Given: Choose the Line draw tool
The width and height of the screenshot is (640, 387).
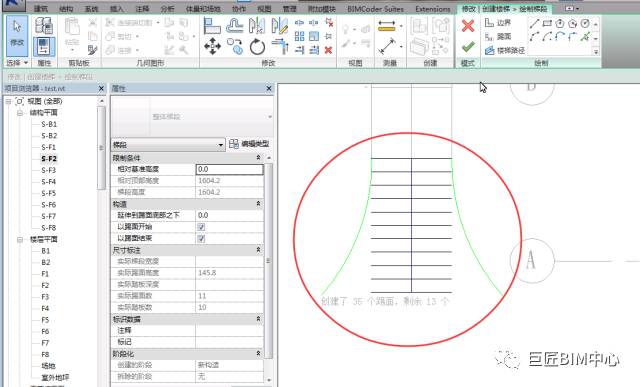Looking at the screenshot, I should (x=534, y=24).
